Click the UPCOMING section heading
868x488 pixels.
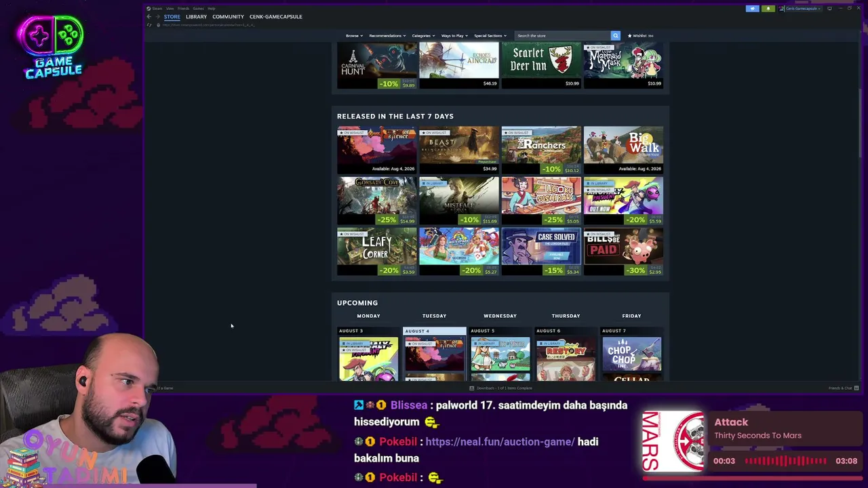pos(357,303)
